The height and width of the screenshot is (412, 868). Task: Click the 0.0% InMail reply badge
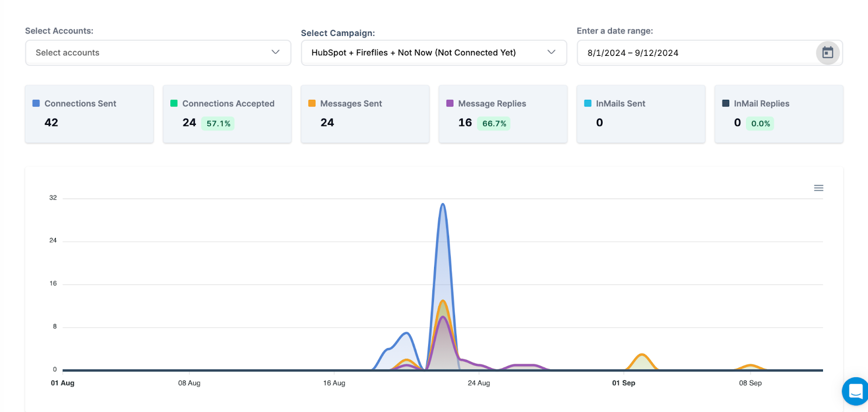click(761, 124)
